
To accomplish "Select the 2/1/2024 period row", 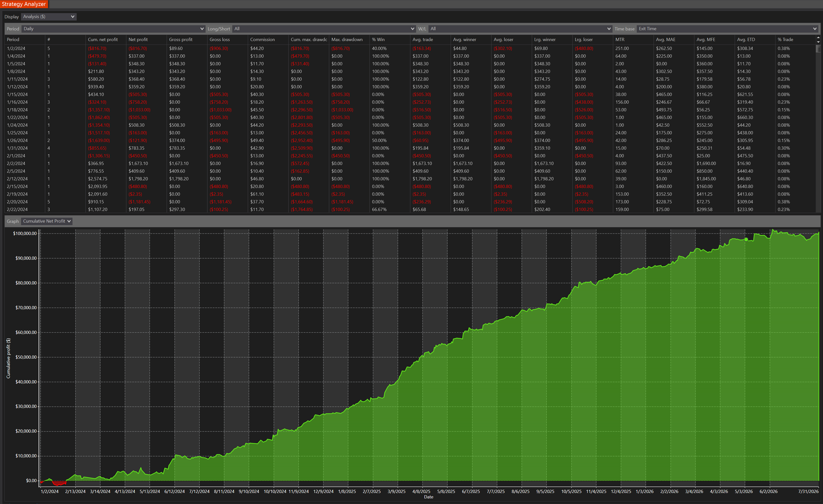I will coord(410,156).
